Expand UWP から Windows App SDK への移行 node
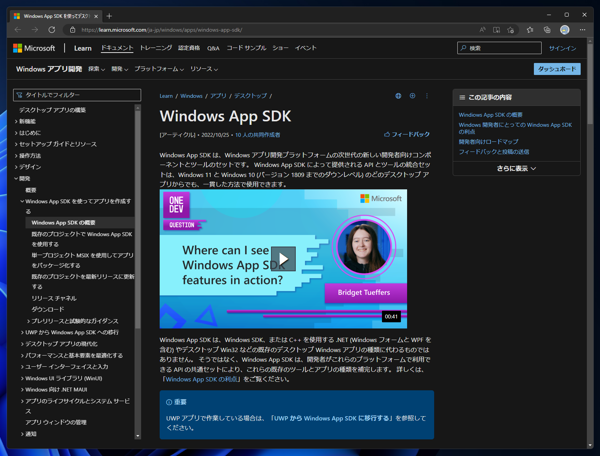The image size is (600, 456). click(23, 332)
